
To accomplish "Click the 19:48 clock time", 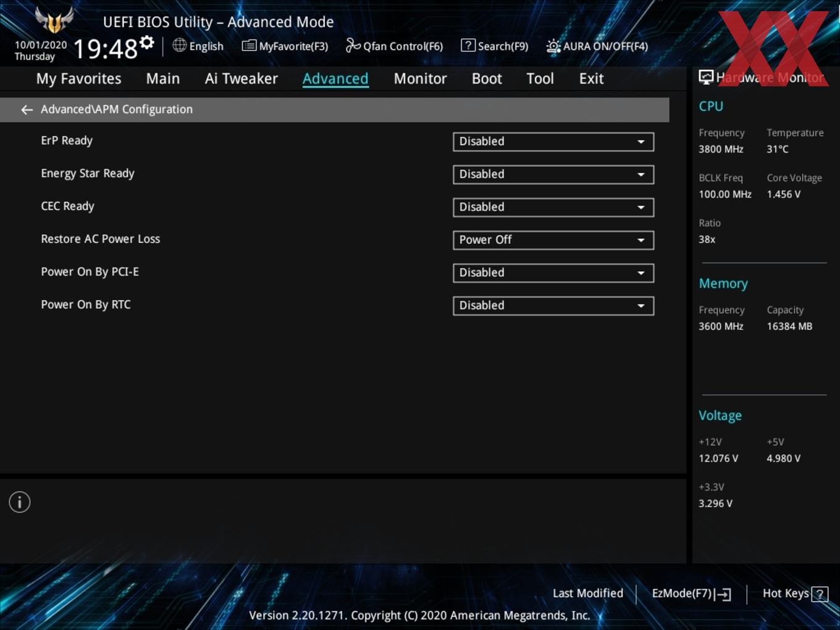I will pos(106,49).
